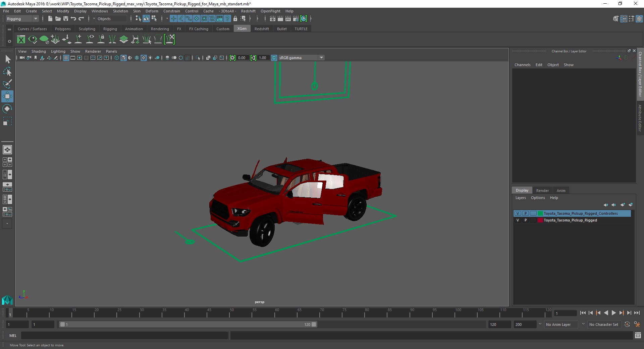
Task: Start IPR render from the status line
Action: [x=288, y=19]
